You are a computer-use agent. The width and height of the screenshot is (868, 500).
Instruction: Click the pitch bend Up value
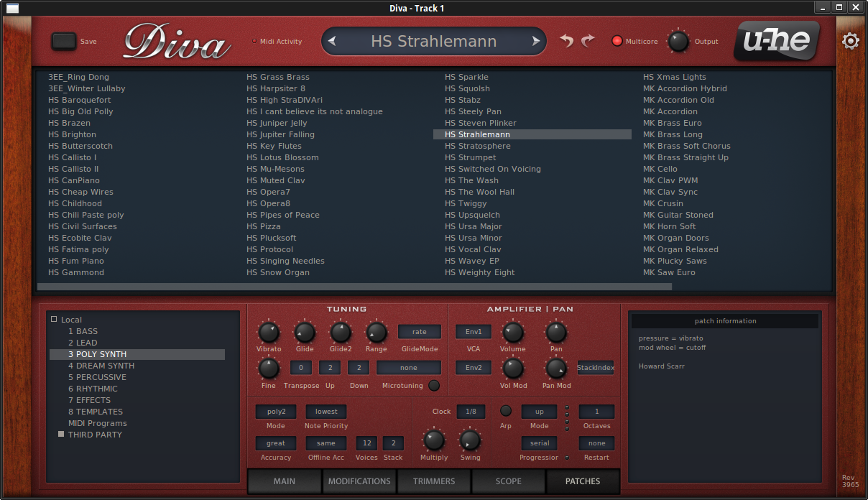tap(330, 367)
